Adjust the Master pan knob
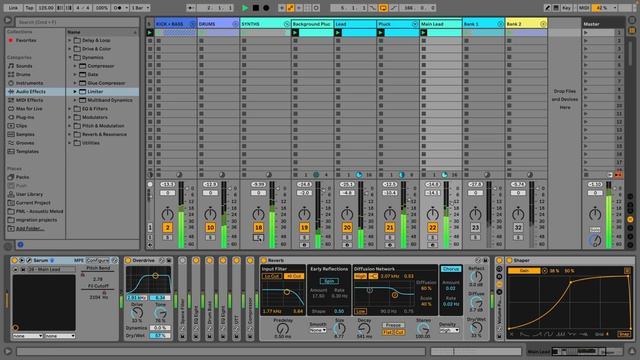Viewport: 640px width, 360px height. (x=595, y=214)
